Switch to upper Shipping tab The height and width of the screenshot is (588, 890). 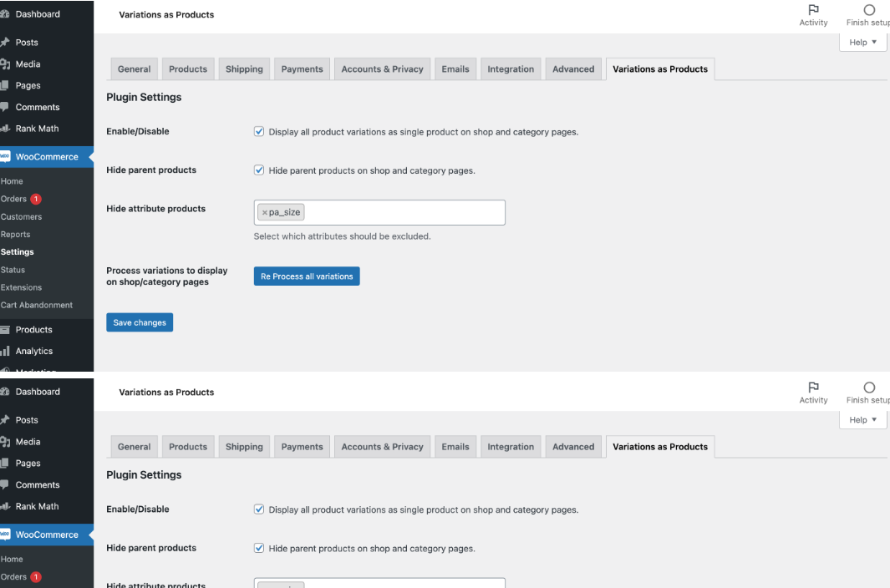click(x=244, y=69)
